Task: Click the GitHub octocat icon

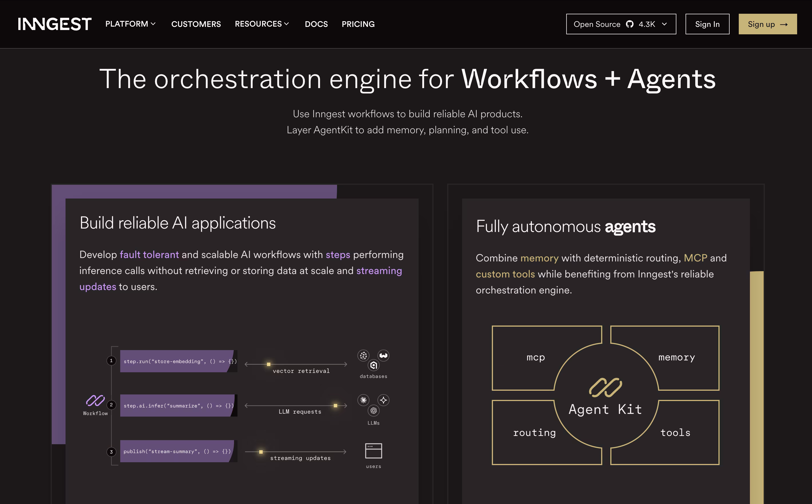Action: coord(629,24)
